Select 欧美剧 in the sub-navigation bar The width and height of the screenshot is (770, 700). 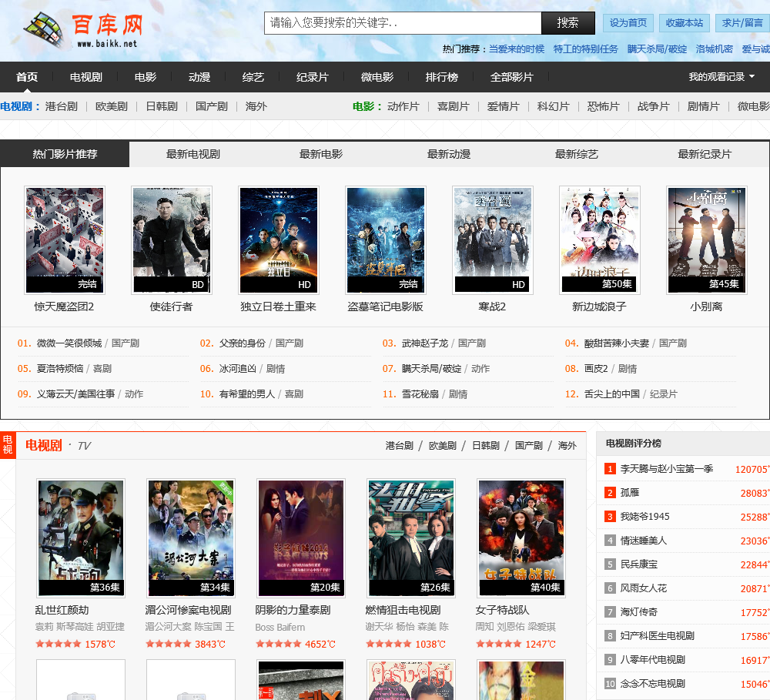pyautogui.click(x=112, y=106)
